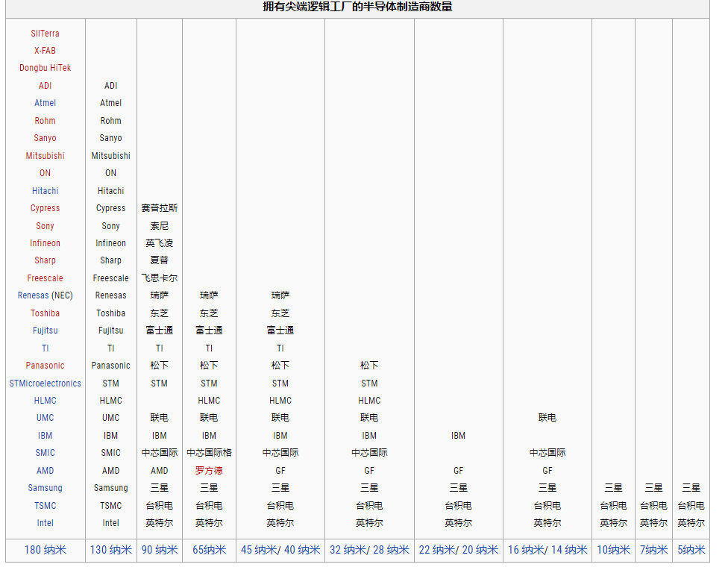Click 英飞凌 in the 90 纳米 column

tap(160, 242)
